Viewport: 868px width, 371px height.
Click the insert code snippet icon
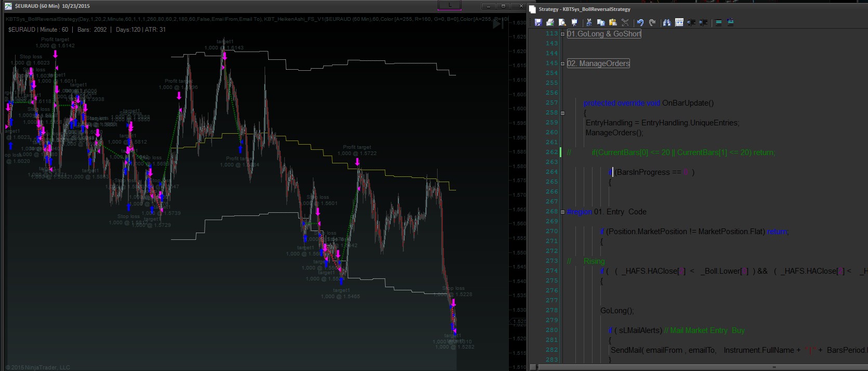[x=679, y=22]
